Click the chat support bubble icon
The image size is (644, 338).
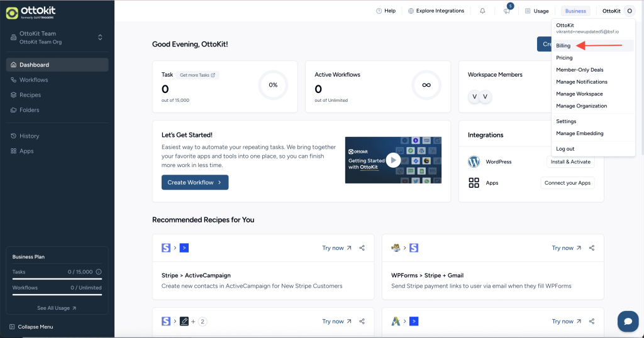[x=627, y=320]
